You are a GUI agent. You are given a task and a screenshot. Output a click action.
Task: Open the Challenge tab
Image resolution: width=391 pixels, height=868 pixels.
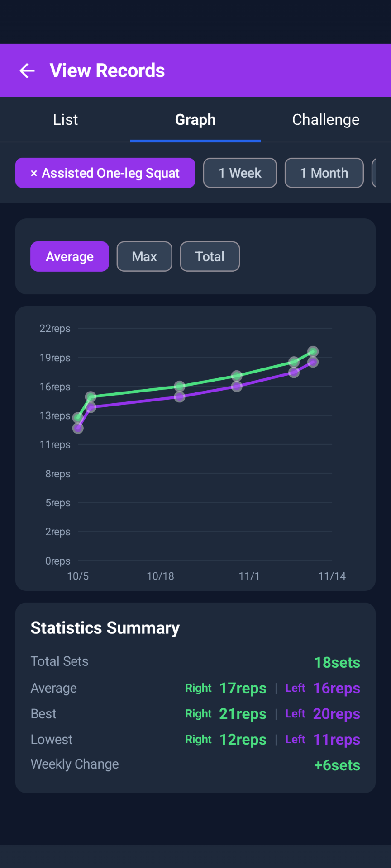[325, 120]
